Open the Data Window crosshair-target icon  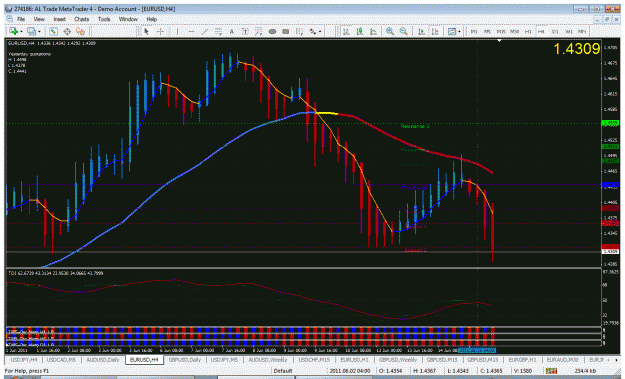[x=67, y=31]
